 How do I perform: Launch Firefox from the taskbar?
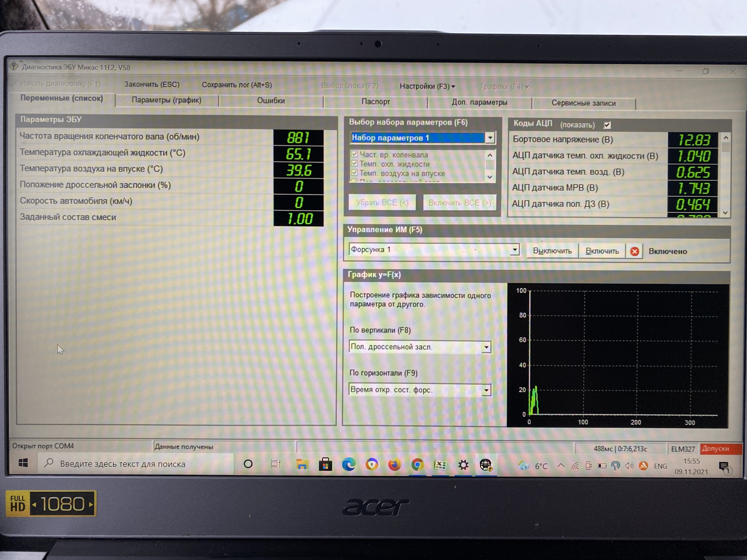pyautogui.click(x=395, y=465)
